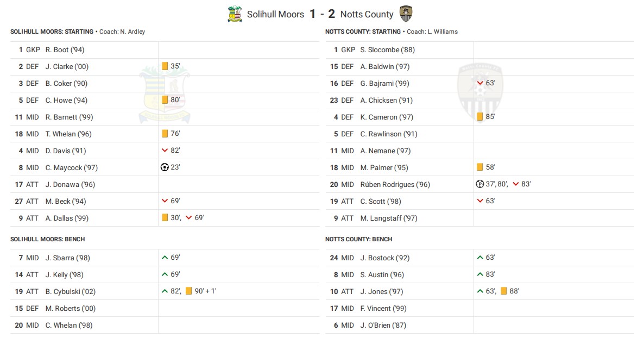Click the Solihull Moors club crest
The image size is (644, 344).
pos(235,14)
